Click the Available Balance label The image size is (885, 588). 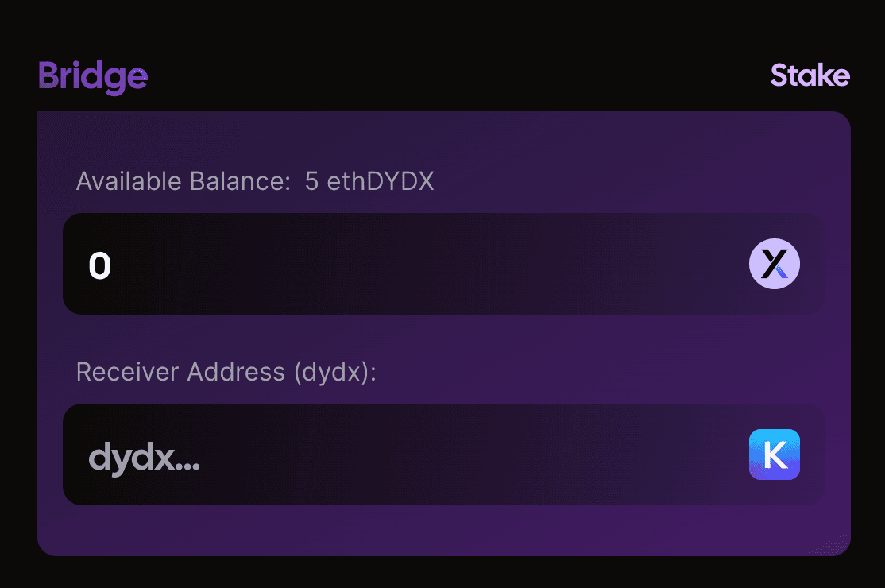(x=184, y=182)
